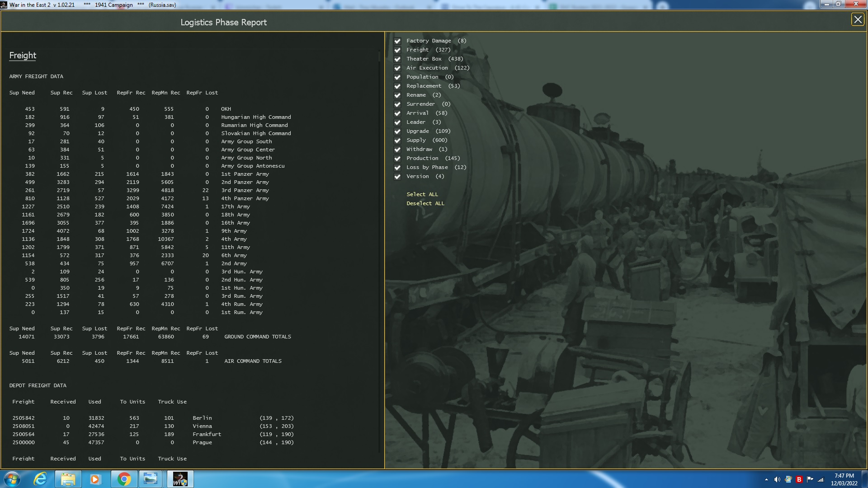868x488 pixels.
Task: Click the Deselect ALL link
Action: [425, 203]
